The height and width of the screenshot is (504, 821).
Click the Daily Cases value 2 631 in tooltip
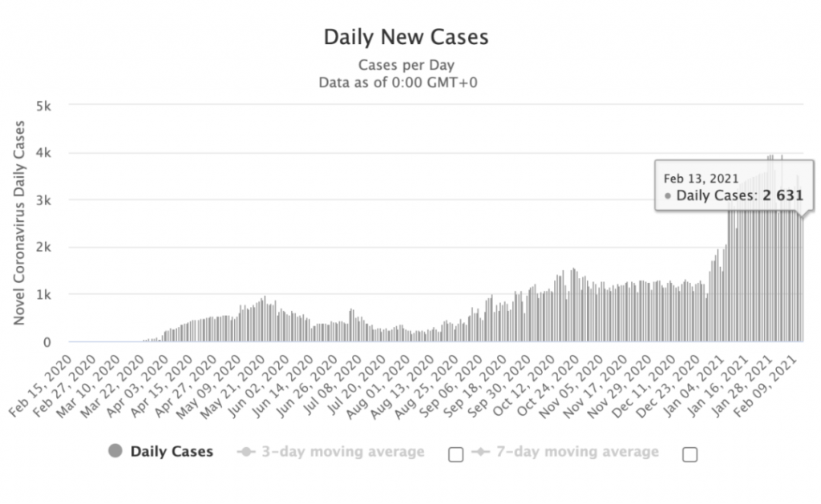[777, 195]
